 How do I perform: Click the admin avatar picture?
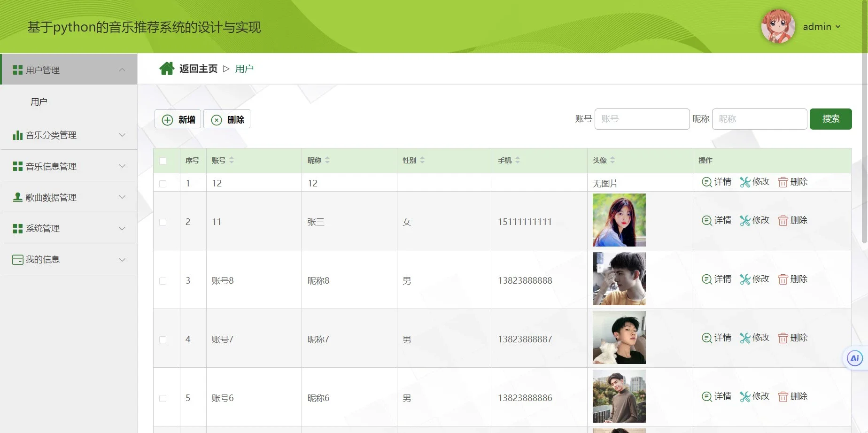778,26
